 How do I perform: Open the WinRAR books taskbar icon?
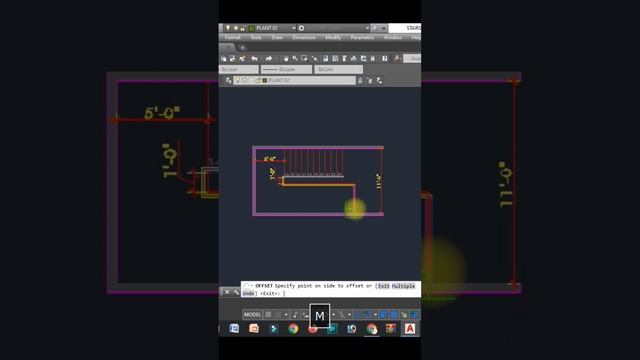click(x=391, y=329)
